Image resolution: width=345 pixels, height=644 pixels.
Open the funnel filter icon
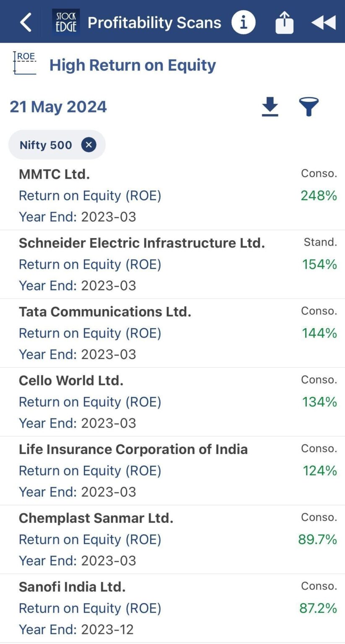click(309, 107)
